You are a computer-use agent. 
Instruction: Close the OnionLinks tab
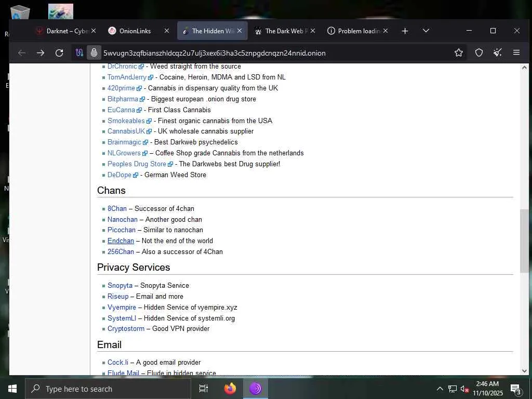[x=167, y=31]
